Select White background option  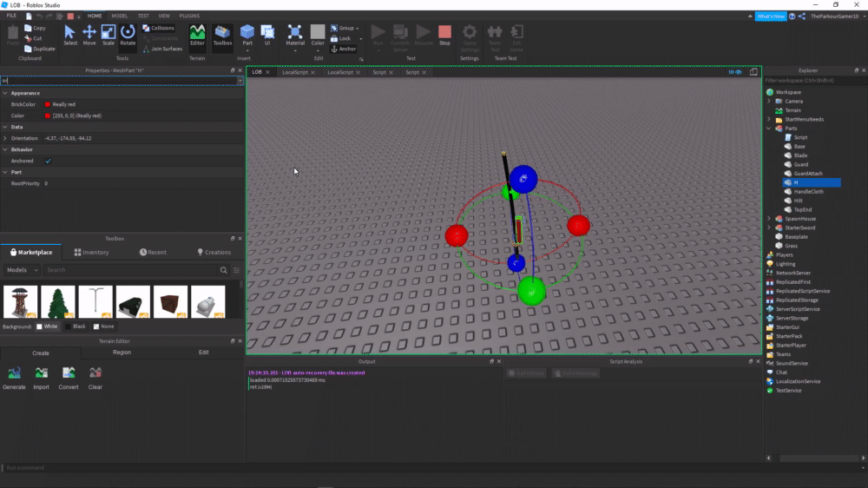47,326
